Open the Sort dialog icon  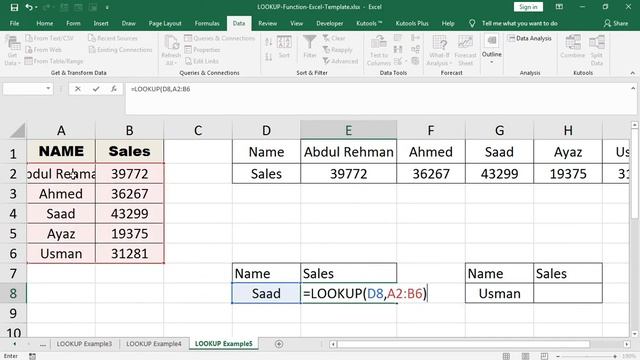pyautogui.click(x=284, y=47)
